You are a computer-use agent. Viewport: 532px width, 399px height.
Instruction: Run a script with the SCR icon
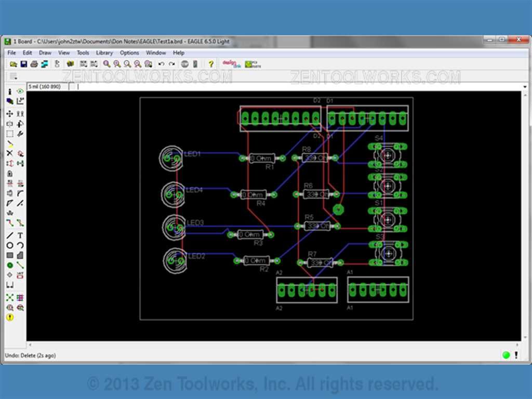pos(84,64)
